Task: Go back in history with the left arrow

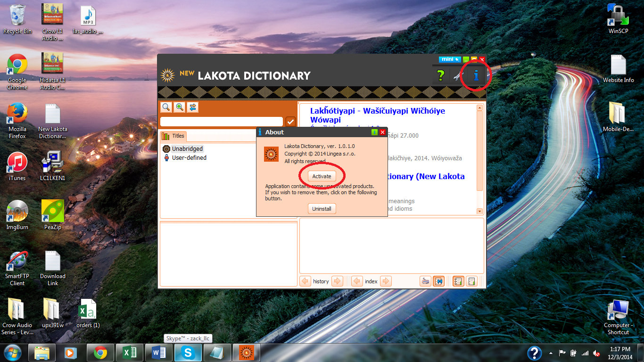Action: 305,281
